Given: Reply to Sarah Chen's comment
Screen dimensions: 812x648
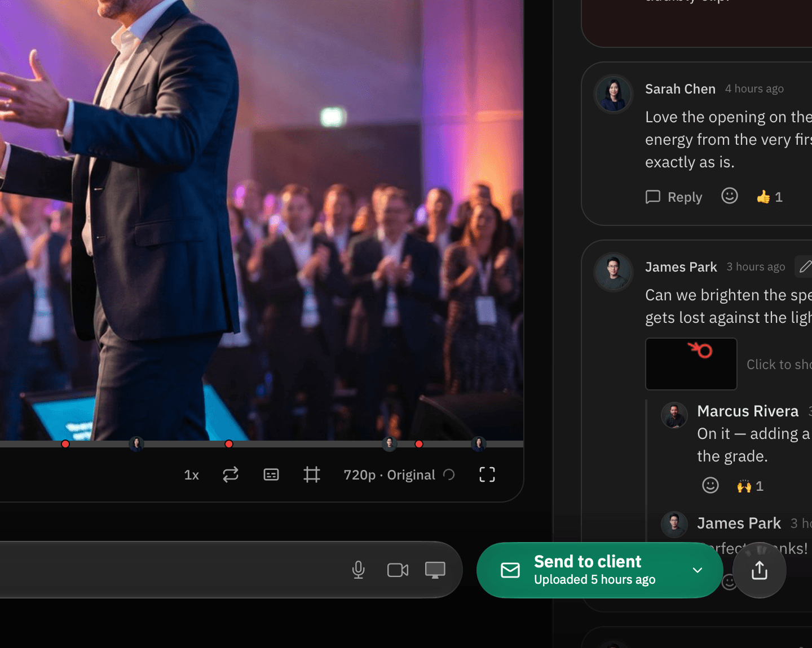Looking at the screenshot, I should click(x=674, y=197).
